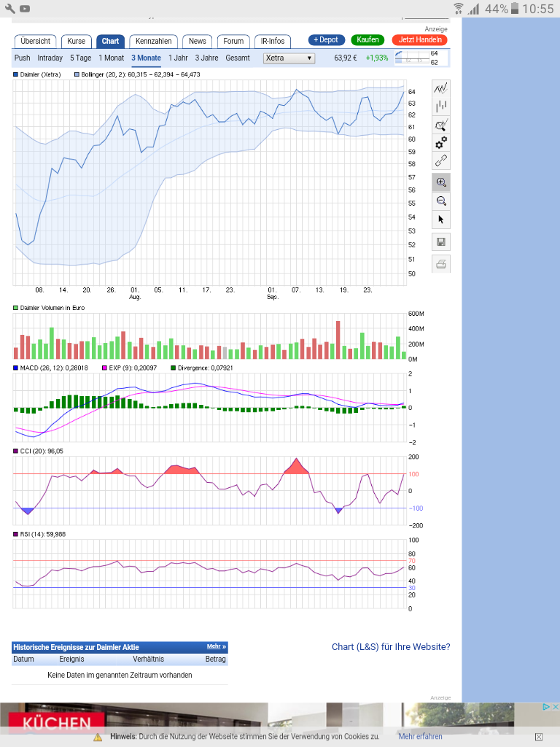Click the Jetzt Handeln button
Screen dimensions: 560x747
(420, 40)
